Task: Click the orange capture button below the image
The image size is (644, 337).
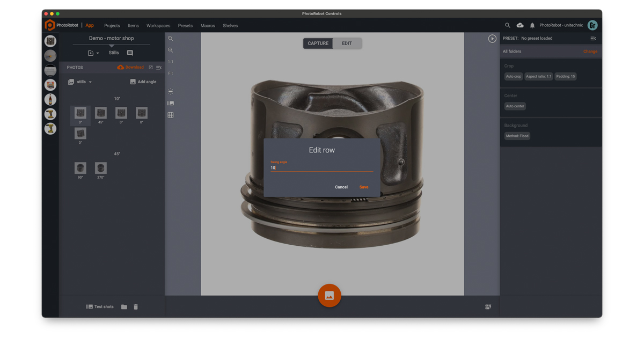Action: 329,295
